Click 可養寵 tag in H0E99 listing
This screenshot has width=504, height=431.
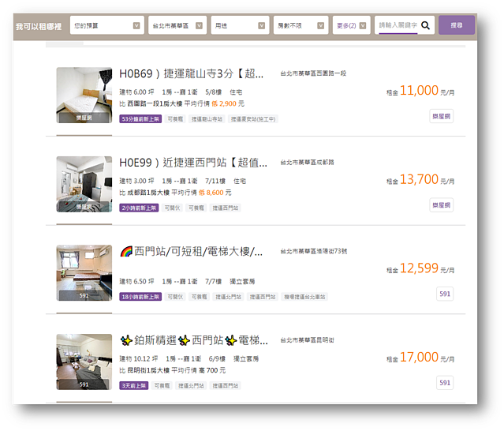point(196,208)
